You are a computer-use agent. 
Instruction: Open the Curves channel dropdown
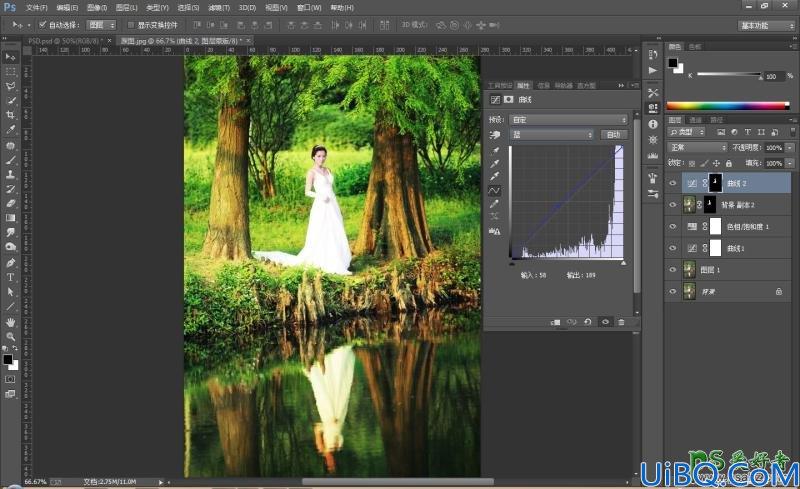click(x=552, y=134)
